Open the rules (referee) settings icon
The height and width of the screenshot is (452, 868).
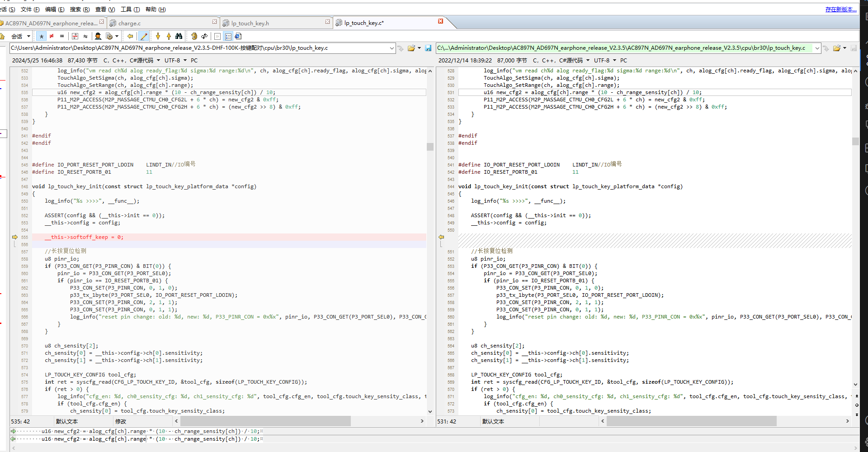pos(98,36)
